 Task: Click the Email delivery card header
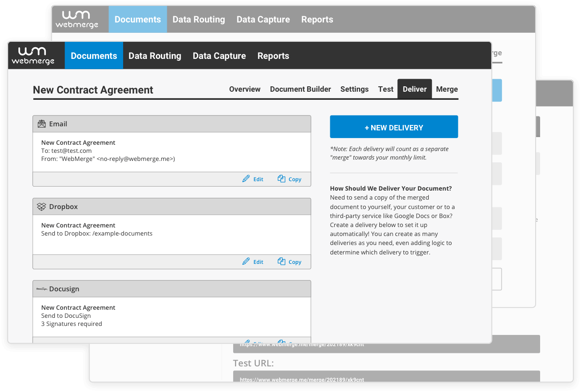tap(172, 124)
